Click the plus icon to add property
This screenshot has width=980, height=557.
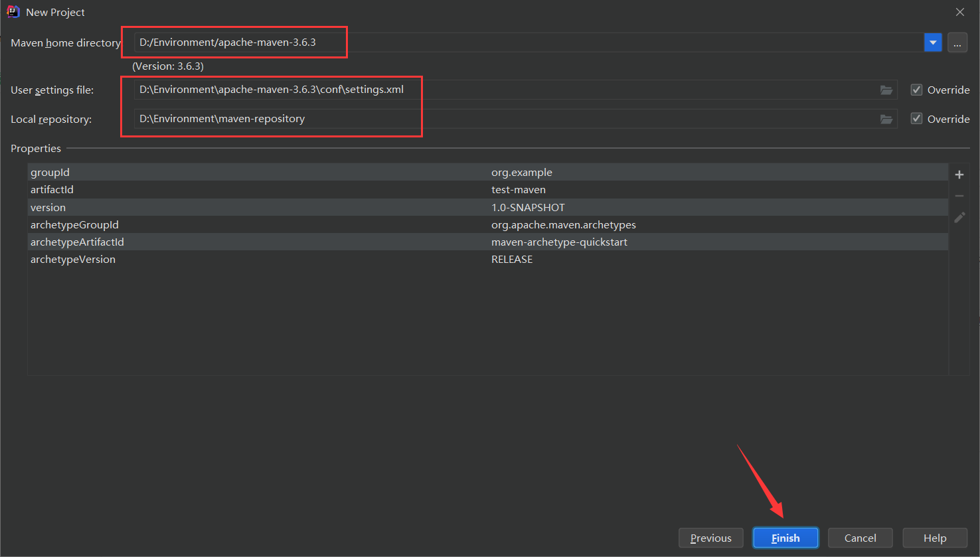tap(959, 175)
